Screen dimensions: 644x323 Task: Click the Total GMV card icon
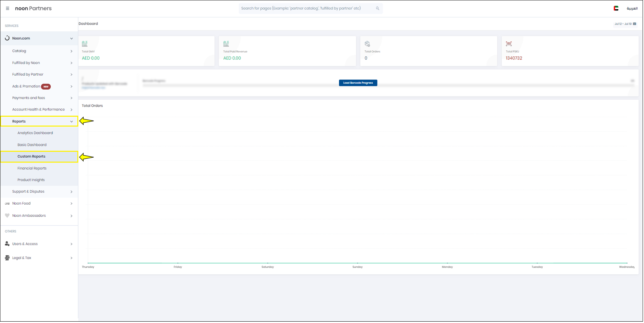[x=85, y=44]
